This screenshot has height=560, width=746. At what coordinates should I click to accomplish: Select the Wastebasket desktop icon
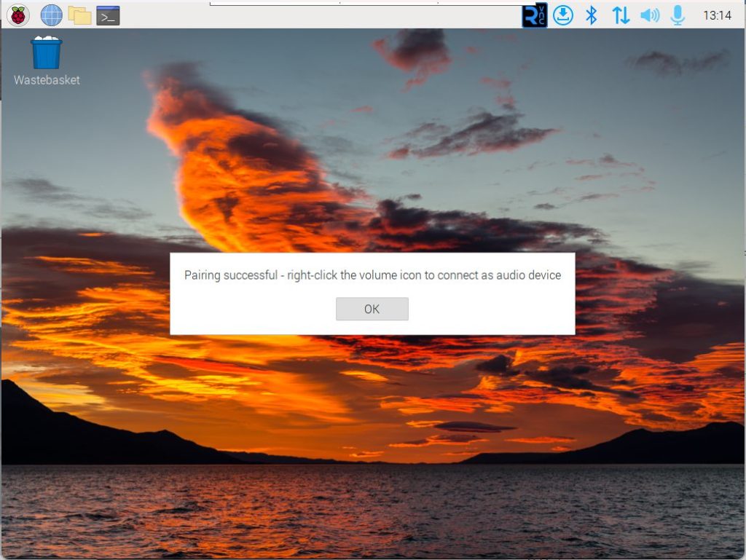tap(46, 52)
